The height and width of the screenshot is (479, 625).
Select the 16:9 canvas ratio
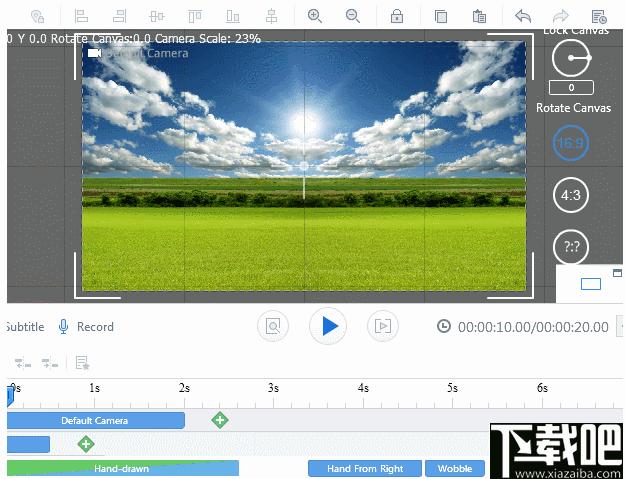(x=571, y=143)
